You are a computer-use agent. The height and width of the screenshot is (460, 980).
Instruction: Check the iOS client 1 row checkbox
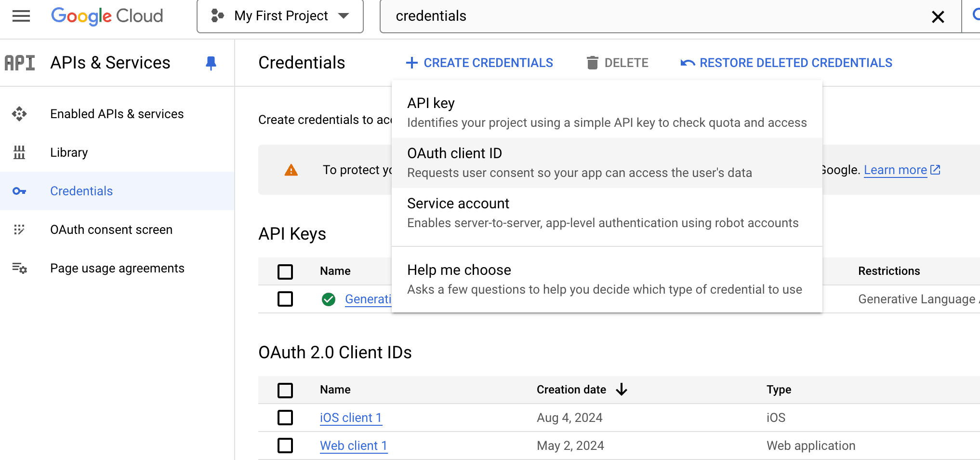pyautogui.click(x=285, y=418)
